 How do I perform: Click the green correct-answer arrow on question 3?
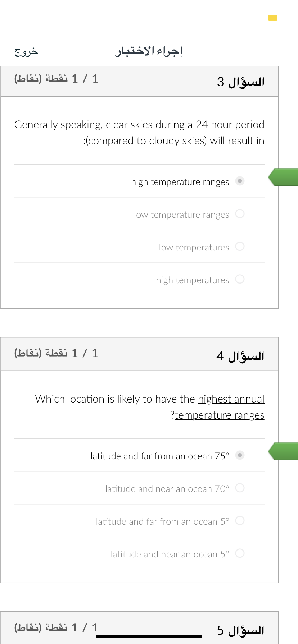[283, 177]
